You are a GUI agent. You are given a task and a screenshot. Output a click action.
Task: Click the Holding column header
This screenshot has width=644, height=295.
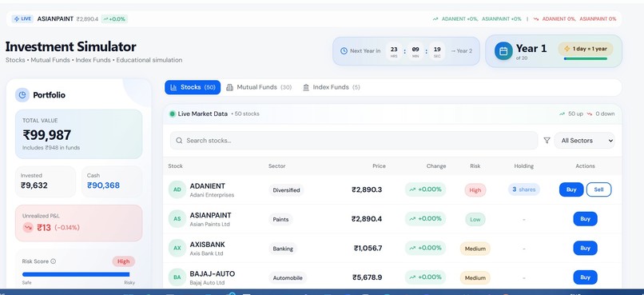tap(524, 166)
